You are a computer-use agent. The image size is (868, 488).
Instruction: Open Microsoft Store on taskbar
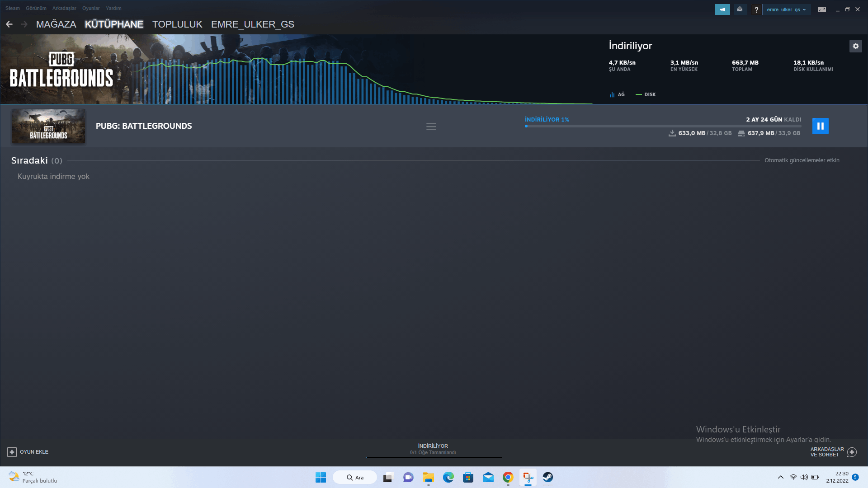click(468, 477)
